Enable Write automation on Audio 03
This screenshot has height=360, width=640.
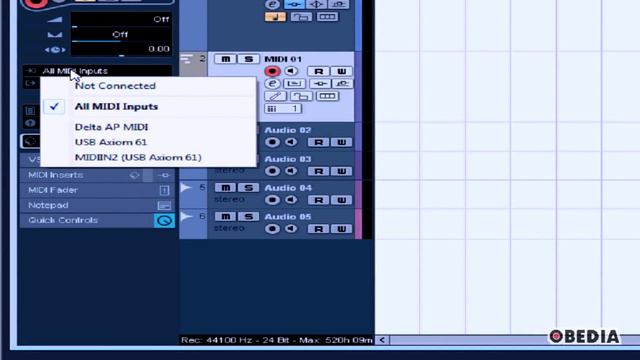tap(342, 171)
